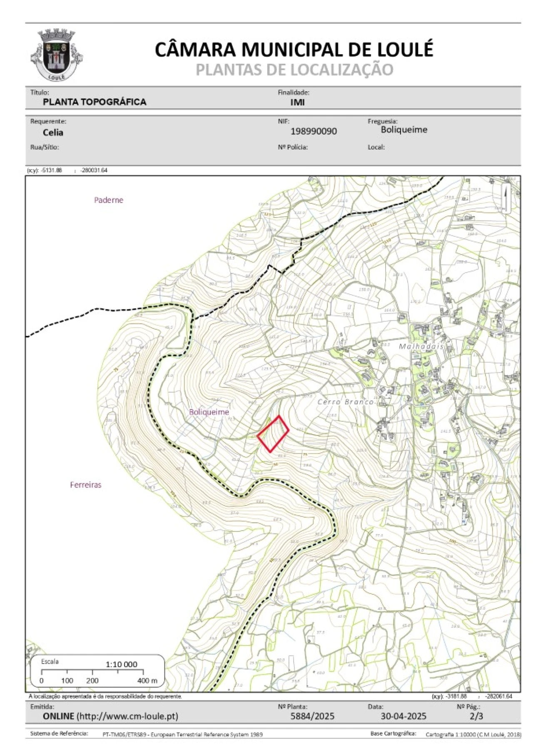The height and width of the screenshot is (756, 533).
Task: Click the Requerente name Celia
Action: (53, 133)
